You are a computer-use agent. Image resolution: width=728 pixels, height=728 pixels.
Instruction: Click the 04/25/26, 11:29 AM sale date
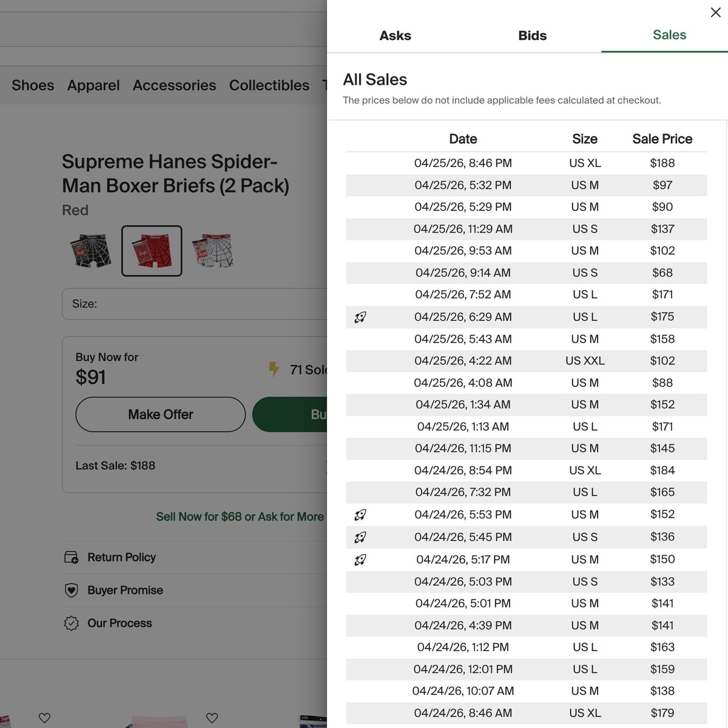463,229
